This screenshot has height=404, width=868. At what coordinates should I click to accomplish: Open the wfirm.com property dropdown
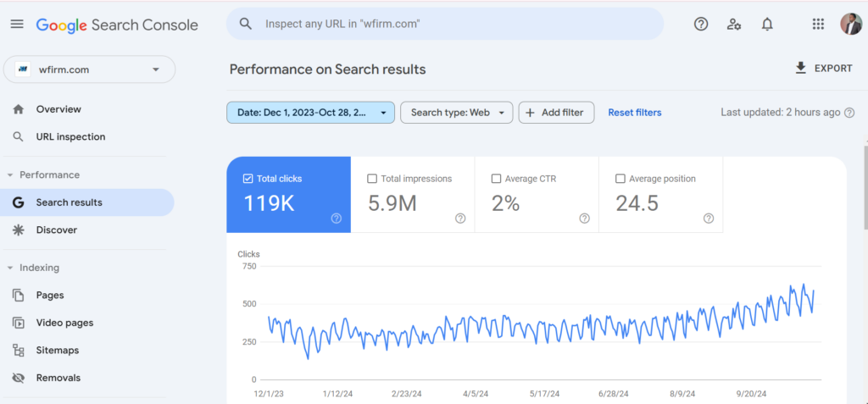pos(90,69)
